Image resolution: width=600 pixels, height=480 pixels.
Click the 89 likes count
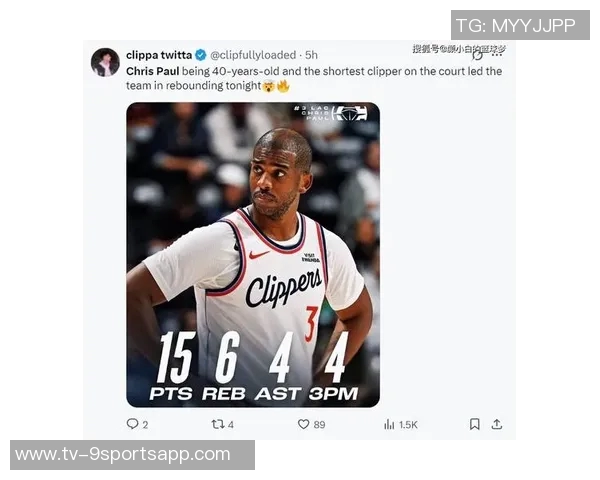(320, 425)
